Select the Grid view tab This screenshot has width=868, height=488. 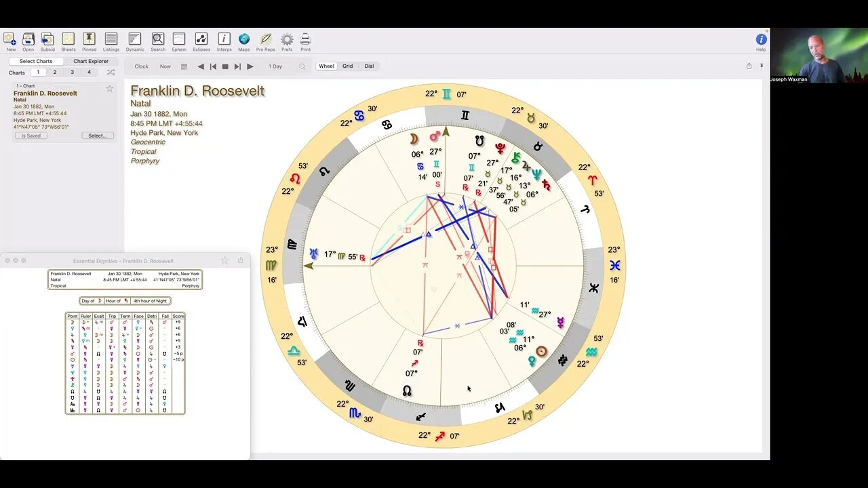[347, 66]
